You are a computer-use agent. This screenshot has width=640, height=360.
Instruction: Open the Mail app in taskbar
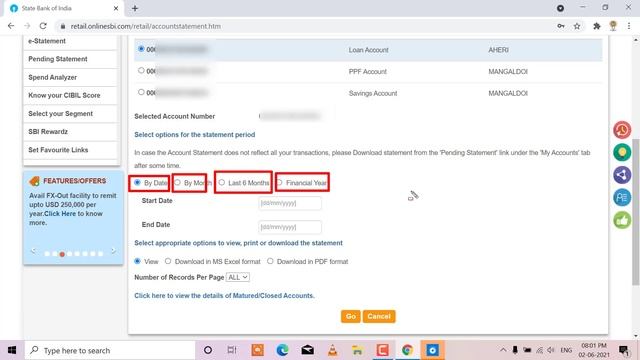[307, 350]
